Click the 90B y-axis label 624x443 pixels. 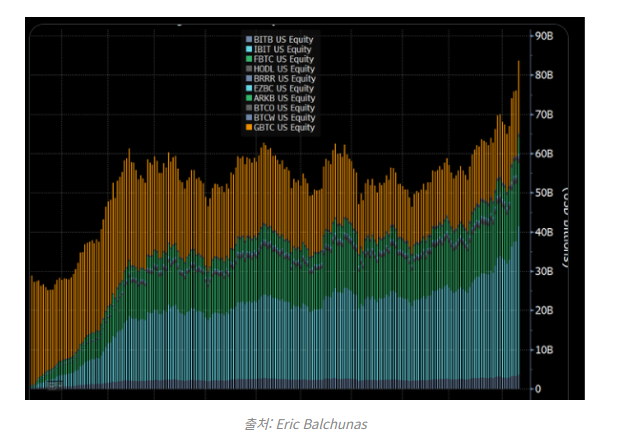[544, 36]
